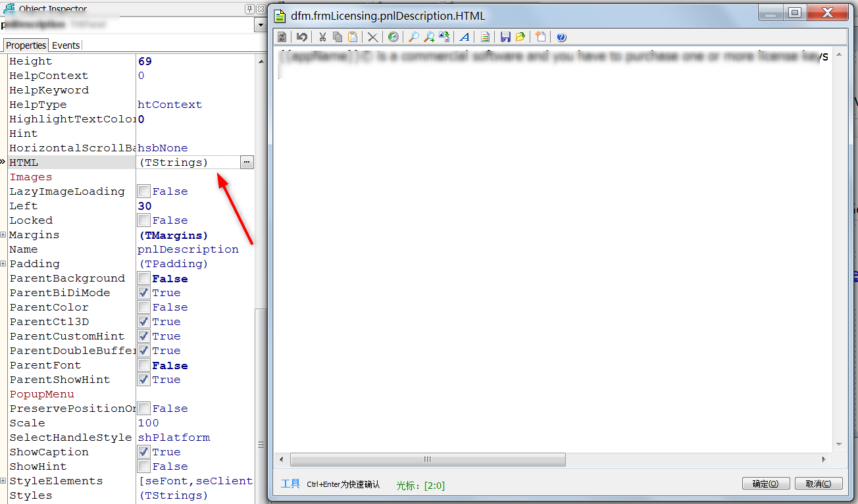Expand the Padding property node
The width and height of the screenshot is (858, 504).
pyautogui.click(x=3, y=264)
